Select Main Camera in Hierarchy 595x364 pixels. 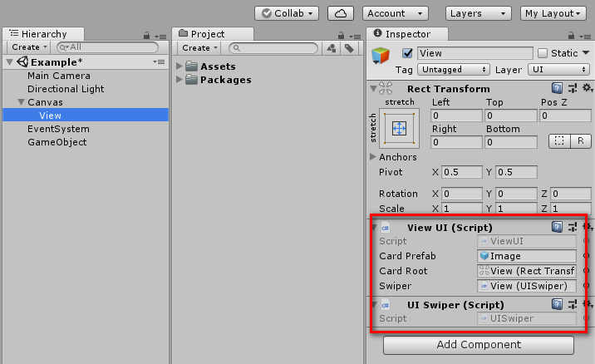[x=59, y=76]
